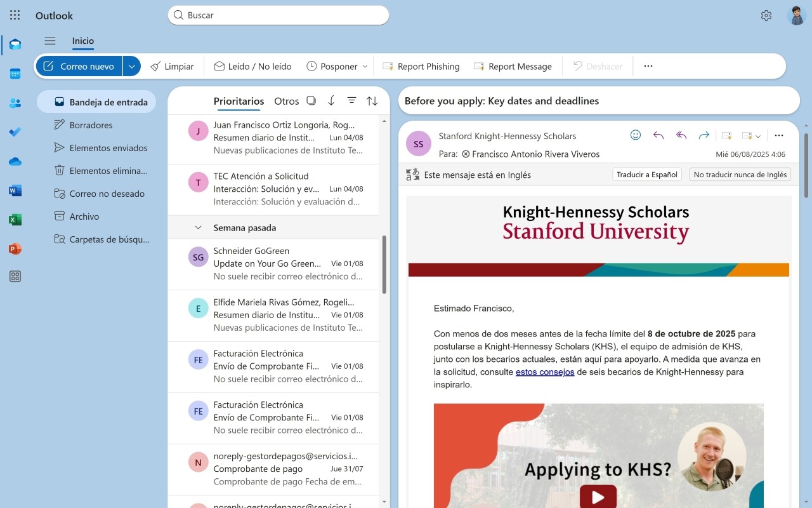Open the toolbar's three-dot overflow menu
The image size is (812, 508).
click(x=648, y=66)
